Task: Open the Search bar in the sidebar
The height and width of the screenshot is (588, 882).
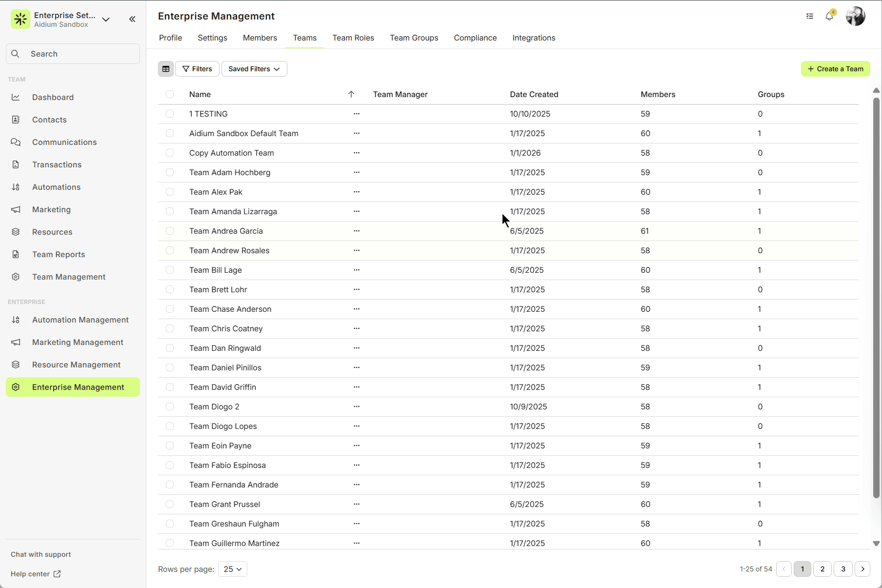Action: 72,54
